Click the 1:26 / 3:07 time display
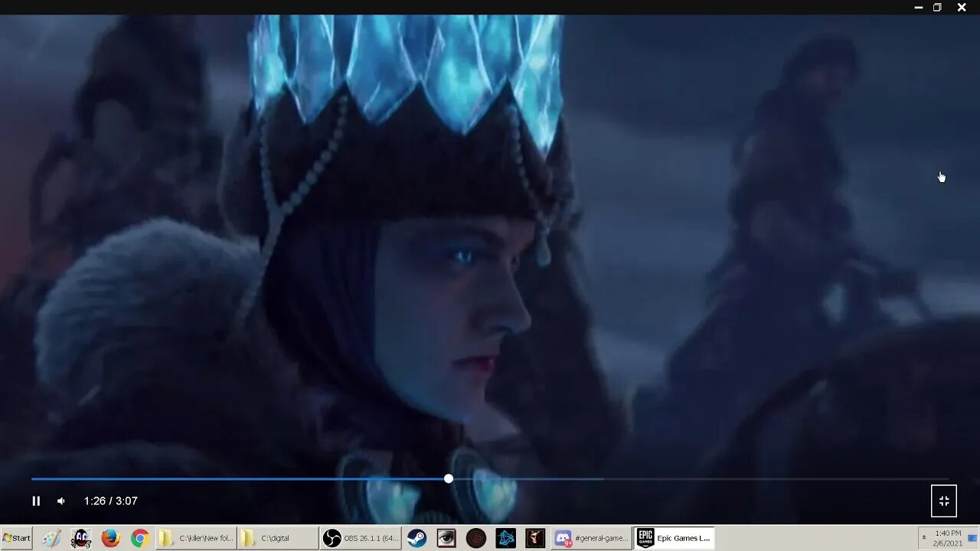The width and height of the screenshot is (980, 551). pos(111,501)
